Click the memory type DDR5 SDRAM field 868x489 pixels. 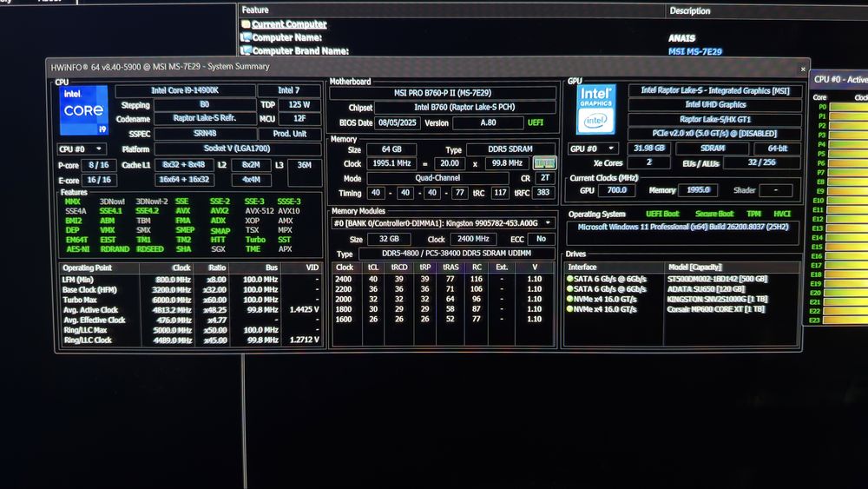(510, 149)
